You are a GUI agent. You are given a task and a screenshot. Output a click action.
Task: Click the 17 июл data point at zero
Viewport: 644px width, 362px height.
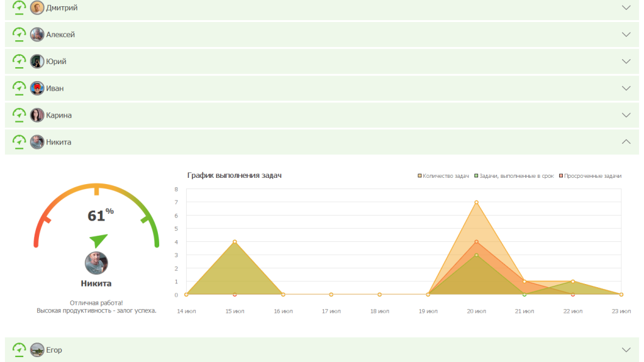click(x=331, y=294)
